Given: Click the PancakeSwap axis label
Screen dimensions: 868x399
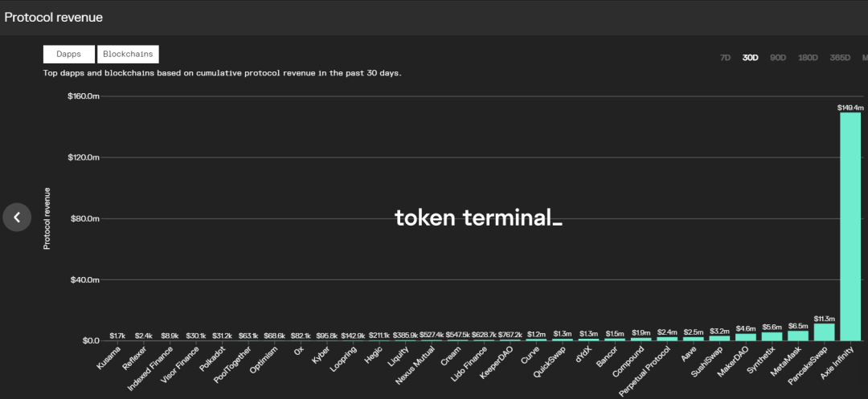Looking at the screenshot, I should 815,364.
